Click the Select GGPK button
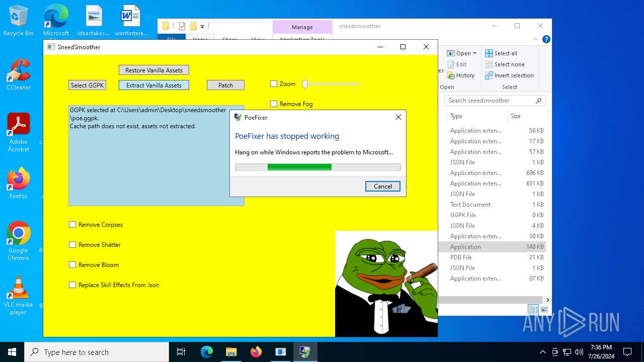The height and width of the screenshot is (362, 644). (88, 85)
